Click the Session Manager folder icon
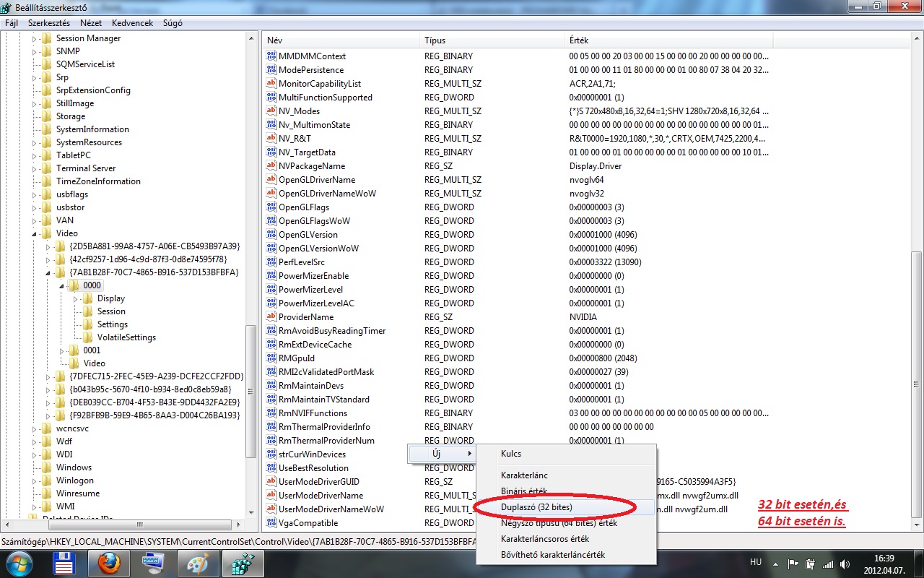Image resolution: width=924 pixels, height=578 pixels. 47,38
